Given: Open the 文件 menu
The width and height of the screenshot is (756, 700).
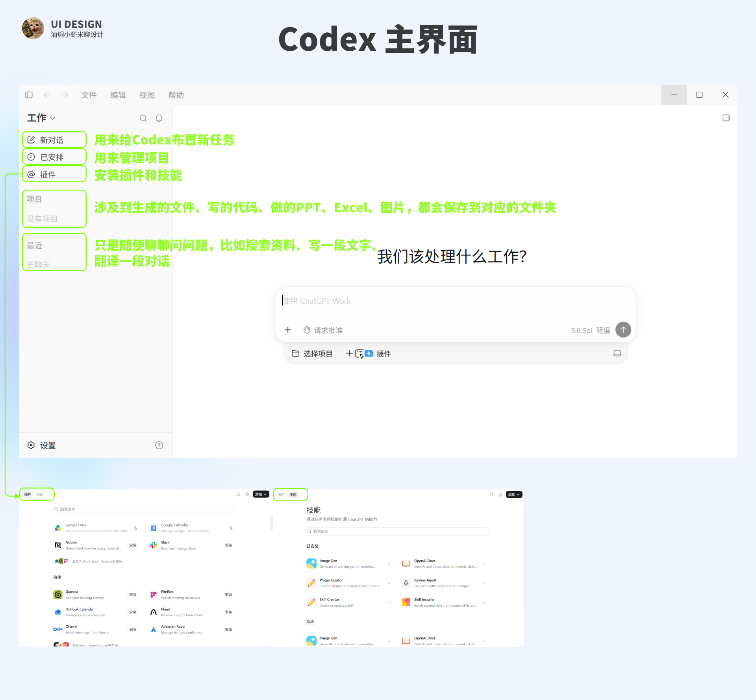Looking at the screenshot, I should tap(89, 95).
